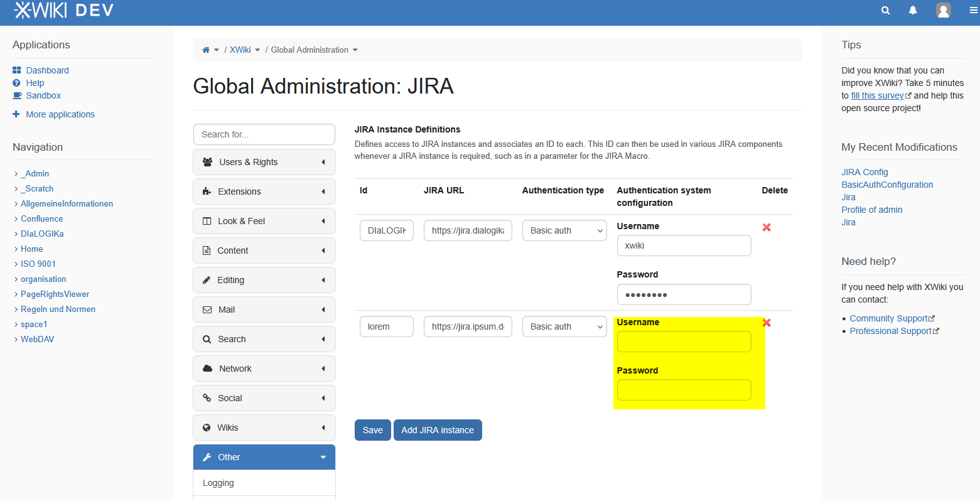980x501 pixels.
Task: Open organisation in the Navigation tree
Action: (43, 279)
